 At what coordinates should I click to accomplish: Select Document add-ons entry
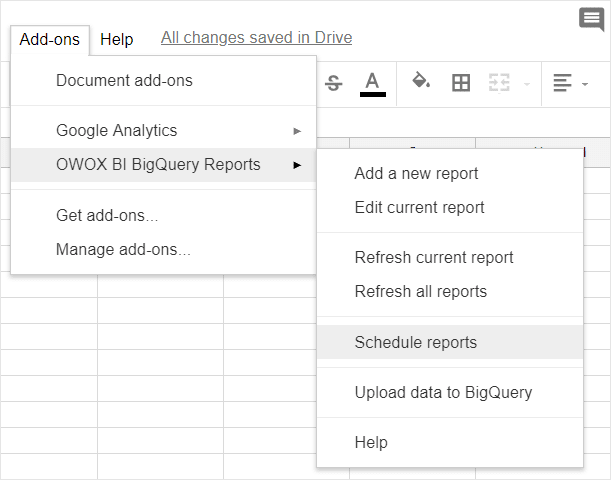click(124, 80)
